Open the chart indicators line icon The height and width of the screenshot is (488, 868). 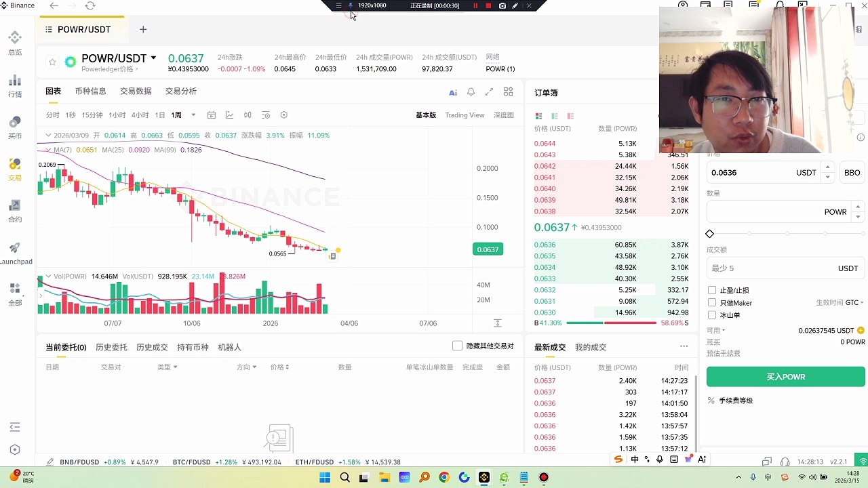click(229, 115)
